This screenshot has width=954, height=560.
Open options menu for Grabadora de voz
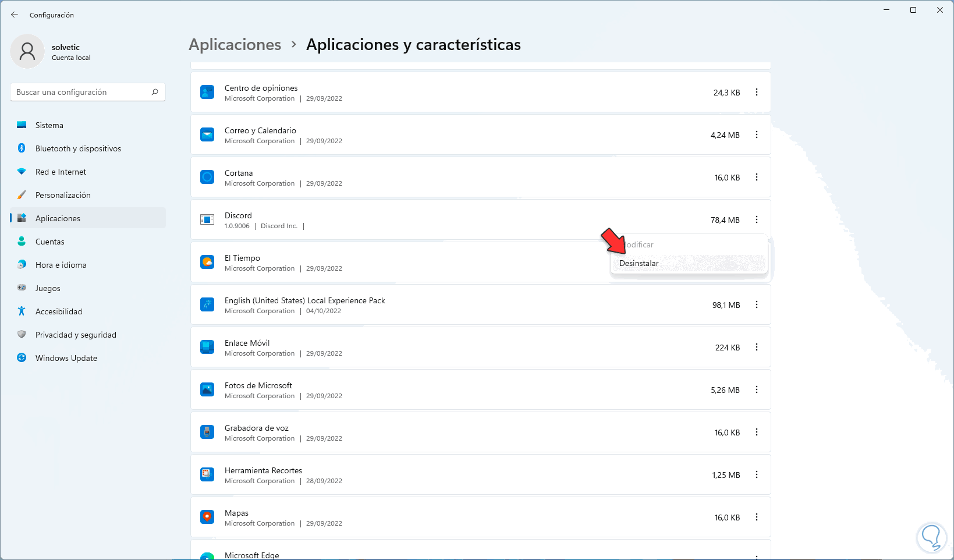pos(757,432)
